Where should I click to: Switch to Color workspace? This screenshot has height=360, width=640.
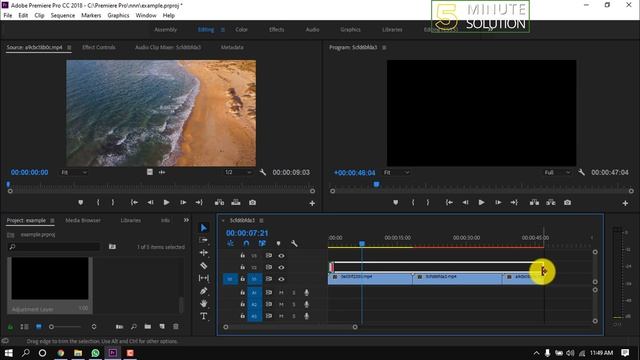click(x=241, y=30)
